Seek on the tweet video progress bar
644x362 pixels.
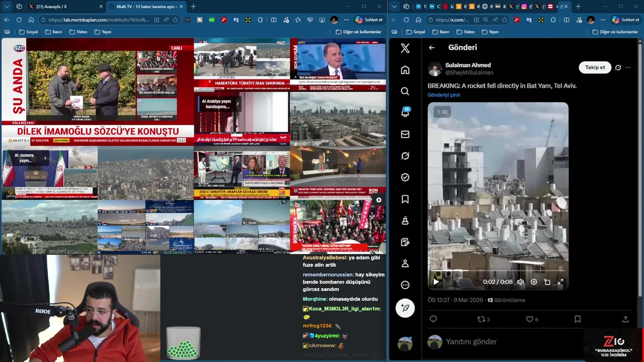(498, 271)
